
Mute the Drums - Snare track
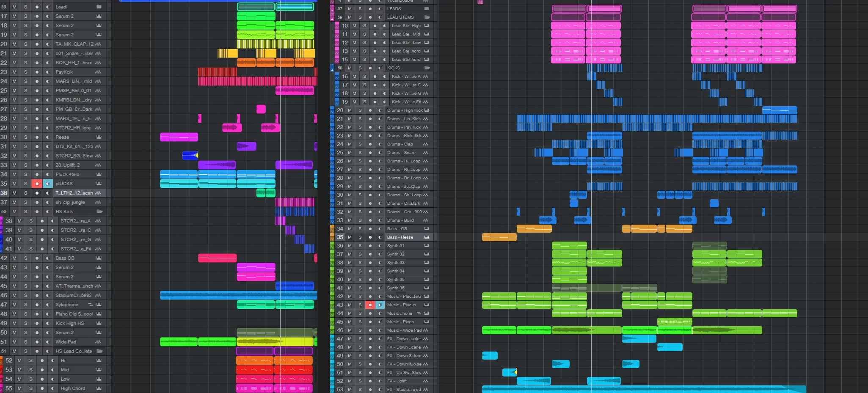pos(350,153)
